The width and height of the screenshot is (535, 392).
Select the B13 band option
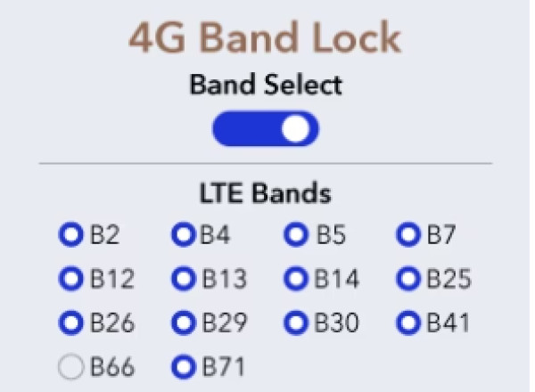[183, 279]
